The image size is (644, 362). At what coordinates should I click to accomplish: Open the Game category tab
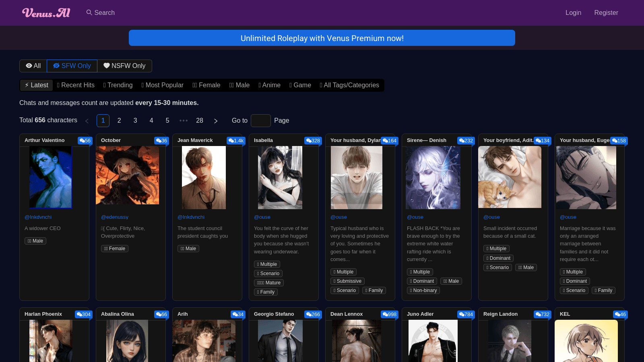point(300,85)
